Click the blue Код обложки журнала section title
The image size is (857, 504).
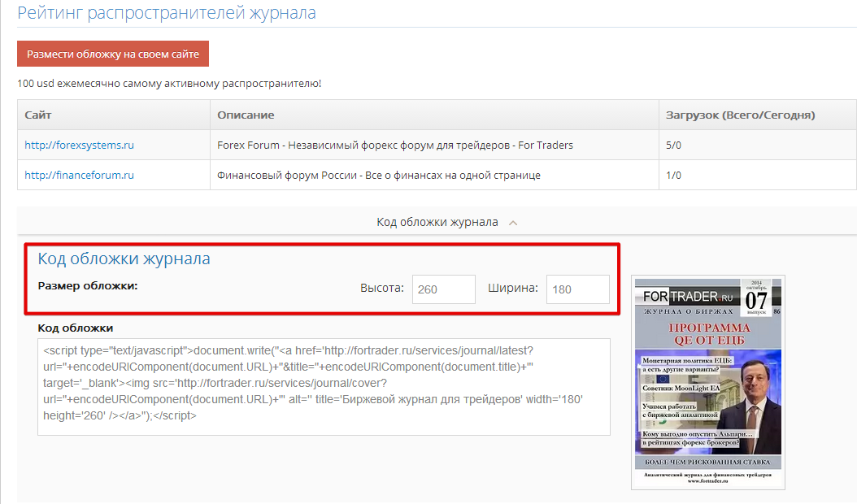124,259
